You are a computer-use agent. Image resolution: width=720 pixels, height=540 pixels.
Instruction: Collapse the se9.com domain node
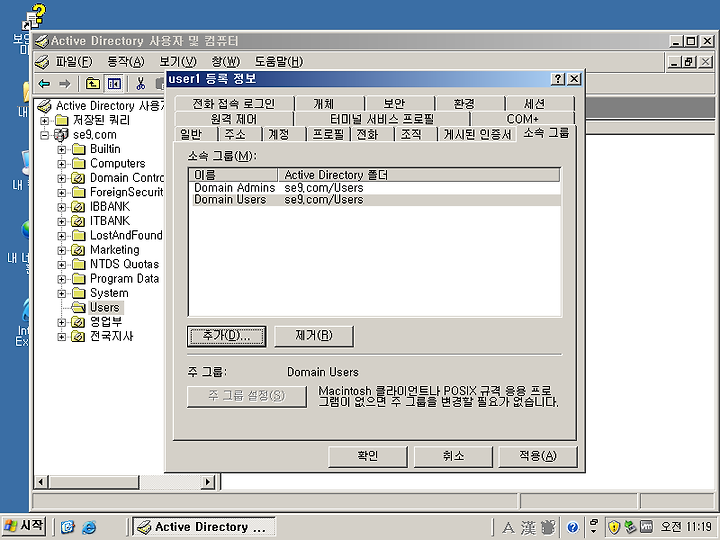point(45,135)
